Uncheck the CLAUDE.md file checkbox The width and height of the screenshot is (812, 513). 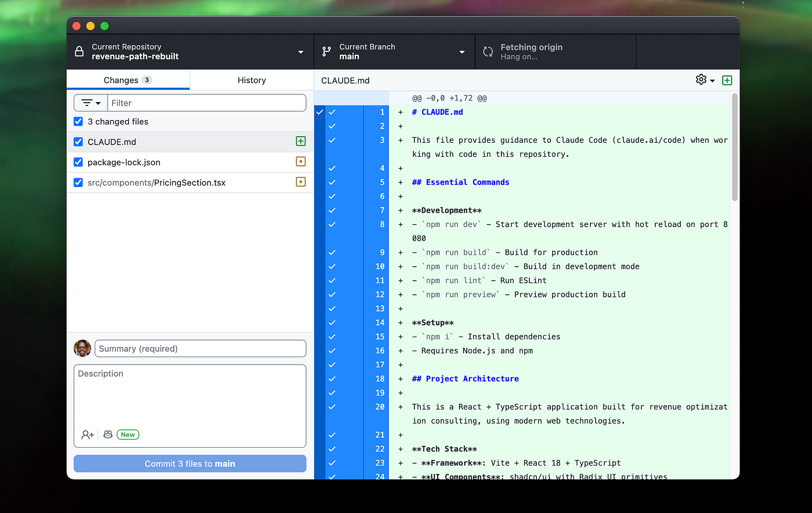pyautogui.click(x=78, y=141)
